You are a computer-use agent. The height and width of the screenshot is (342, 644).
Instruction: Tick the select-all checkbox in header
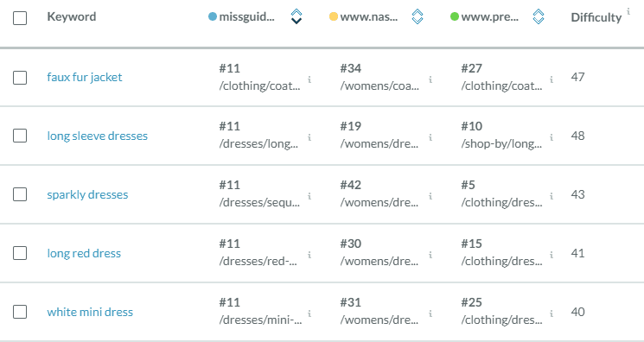point(20,18)
